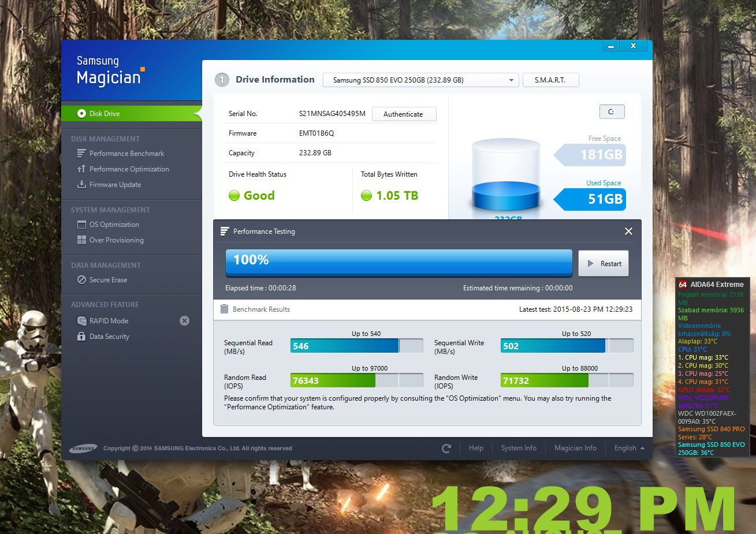This screenshot has height=534, width=756.
Task: Click the RAPID Mode menu label
Action: coord(109,321)
